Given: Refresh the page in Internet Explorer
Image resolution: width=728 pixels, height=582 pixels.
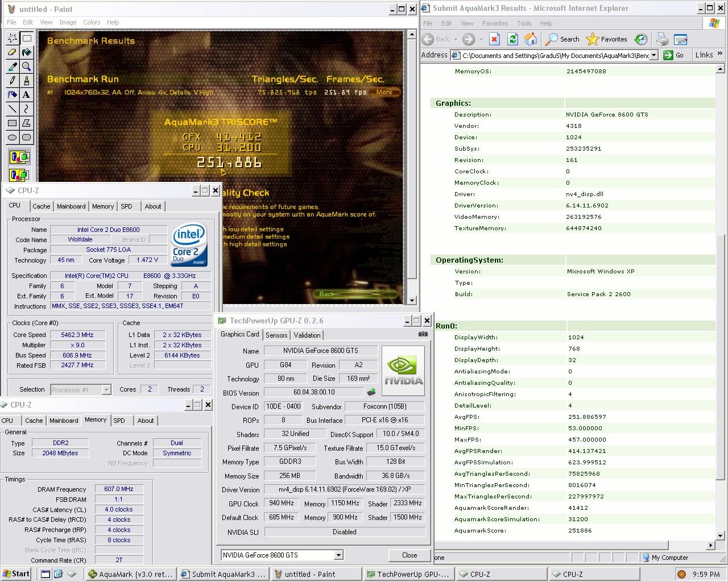Looking at the screenshot, I should point(512,39).
